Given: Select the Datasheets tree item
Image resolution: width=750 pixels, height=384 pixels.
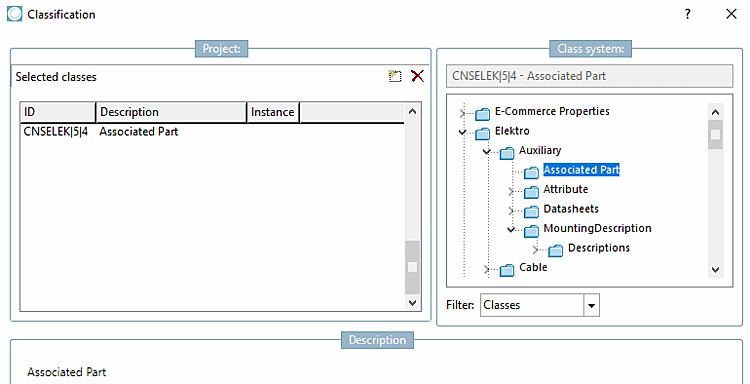Looking at the screenshot, I should coord(571,209).
